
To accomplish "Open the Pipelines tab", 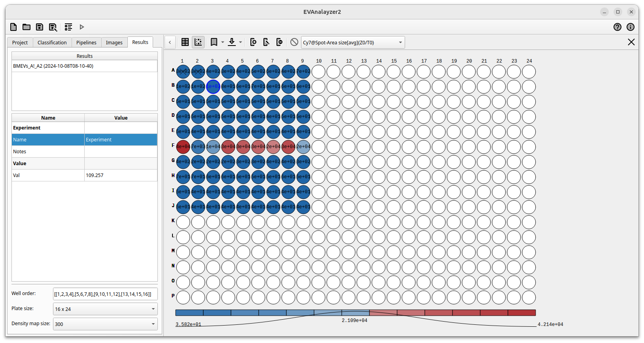I will pos(86,42).
